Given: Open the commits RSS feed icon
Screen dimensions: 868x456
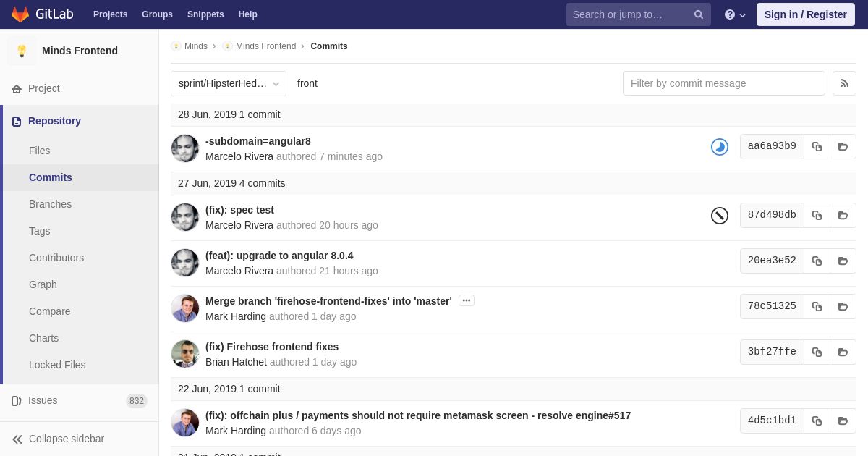Looking at the screenshot, I should click(x=844, y=83).
